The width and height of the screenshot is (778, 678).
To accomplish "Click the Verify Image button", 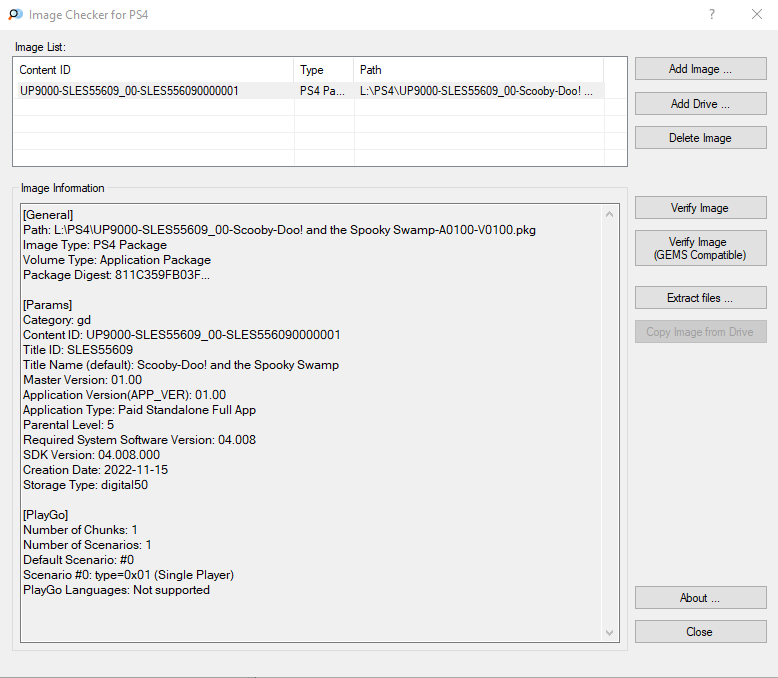I will point(701,208).
